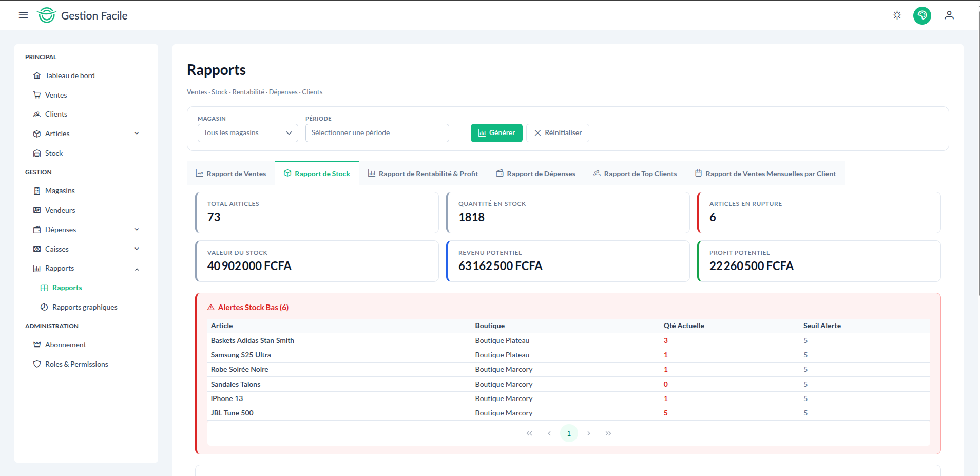This screenshot has height=476, width=980.
Task: Click the Générer button
Action: pos(496,133)
